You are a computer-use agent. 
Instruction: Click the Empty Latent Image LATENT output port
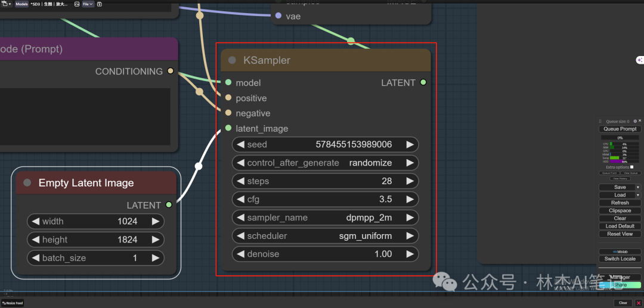pos(168,205)
